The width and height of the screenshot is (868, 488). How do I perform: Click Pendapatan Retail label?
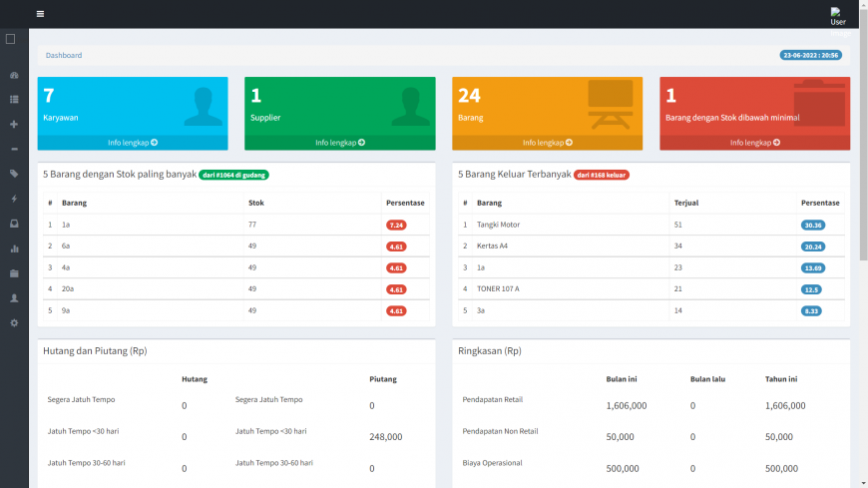[493, 399]
